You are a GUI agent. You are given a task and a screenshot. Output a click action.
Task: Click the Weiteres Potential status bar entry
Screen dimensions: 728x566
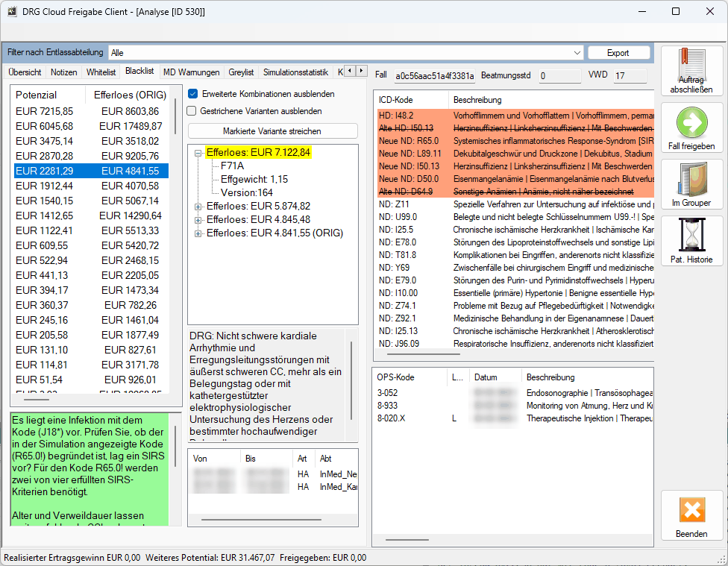tap(210, 558)
